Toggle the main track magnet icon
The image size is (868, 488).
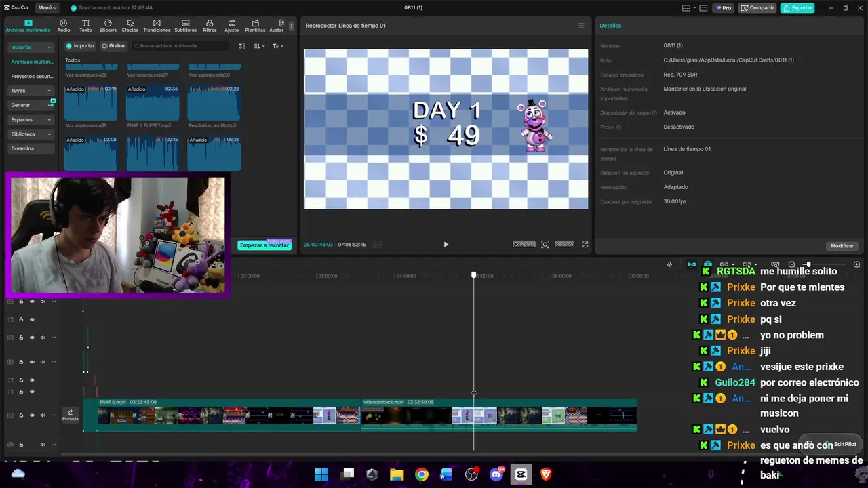point(692,264)
